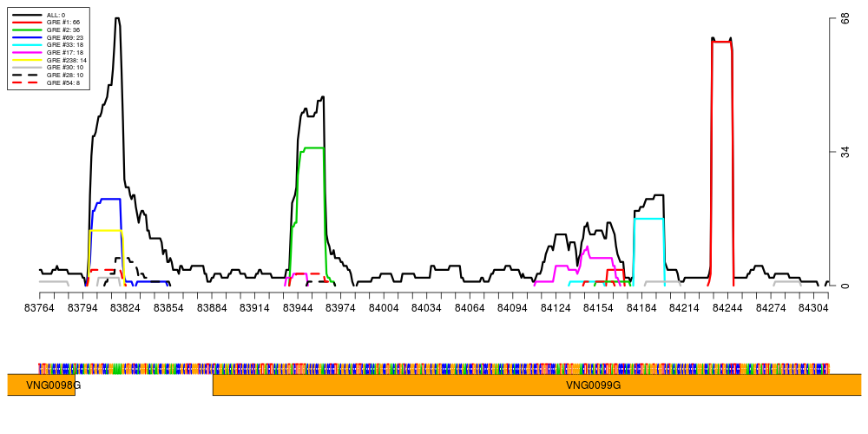Viewport: 868px width, 434px height.
Task: Select the VNG0098 gene bar at left
Action: pyautogui.click(x=41, y=385)
